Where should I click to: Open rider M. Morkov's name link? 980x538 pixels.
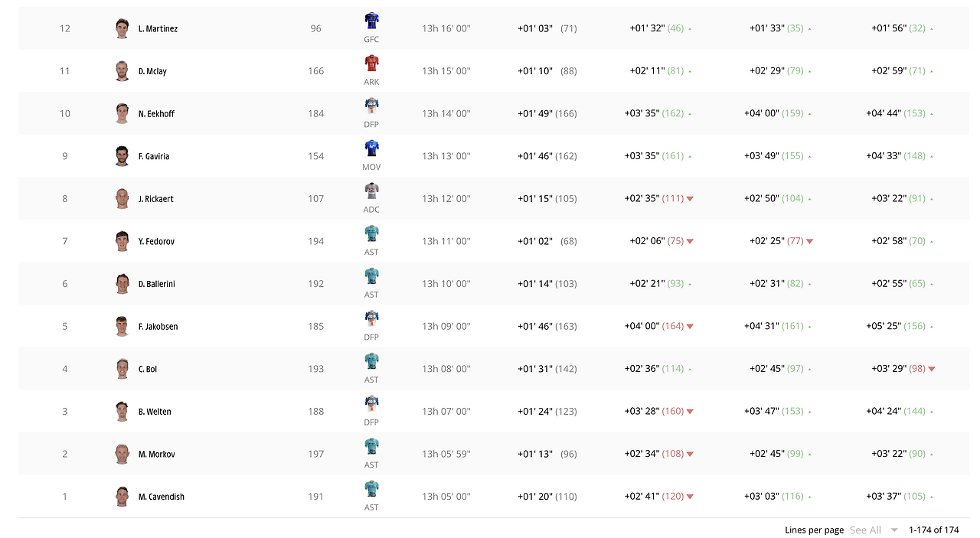tap(156, 454)
